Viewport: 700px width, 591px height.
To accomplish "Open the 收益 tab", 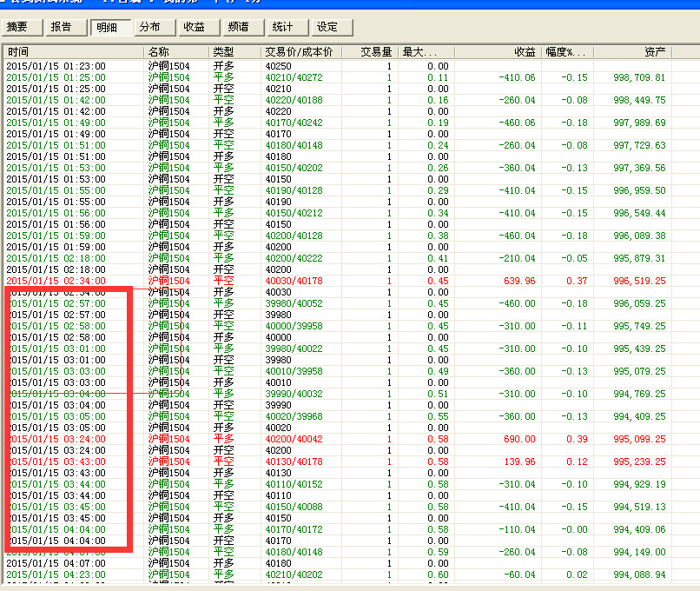I will [x=195, y=27].
